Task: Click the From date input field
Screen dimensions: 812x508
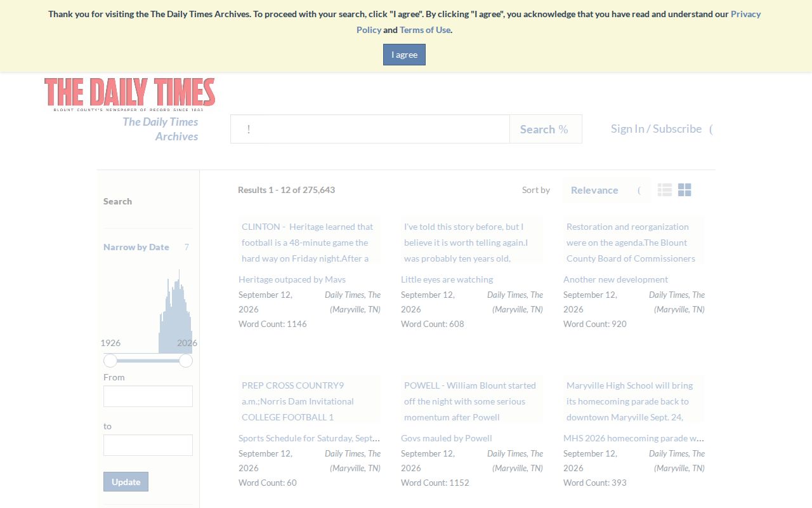Action: point(148,396)
